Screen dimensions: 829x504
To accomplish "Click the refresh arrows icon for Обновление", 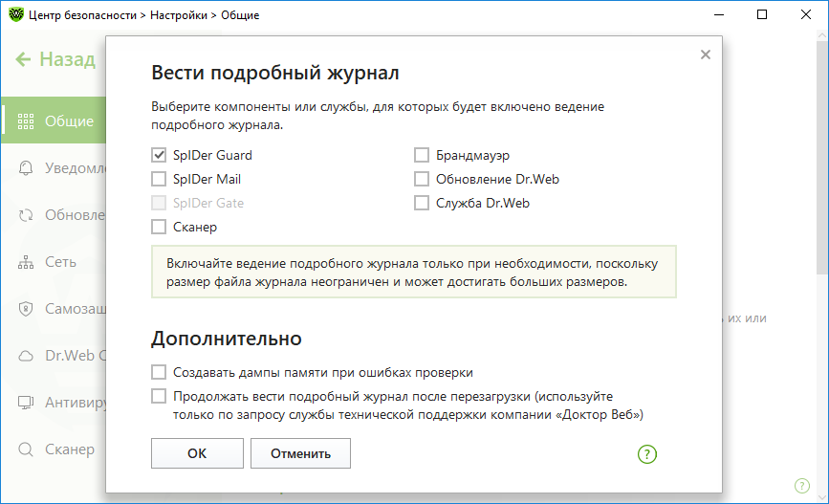I will click(x=26, y=215).
